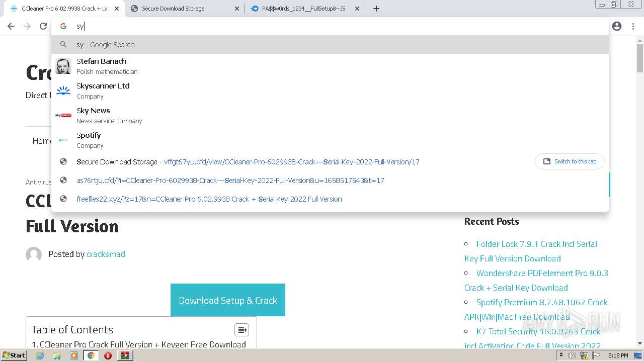The width and height of the screenshot is (644, 362).
Task: Open WinRAR icon in taskbar
Action: 125,355
